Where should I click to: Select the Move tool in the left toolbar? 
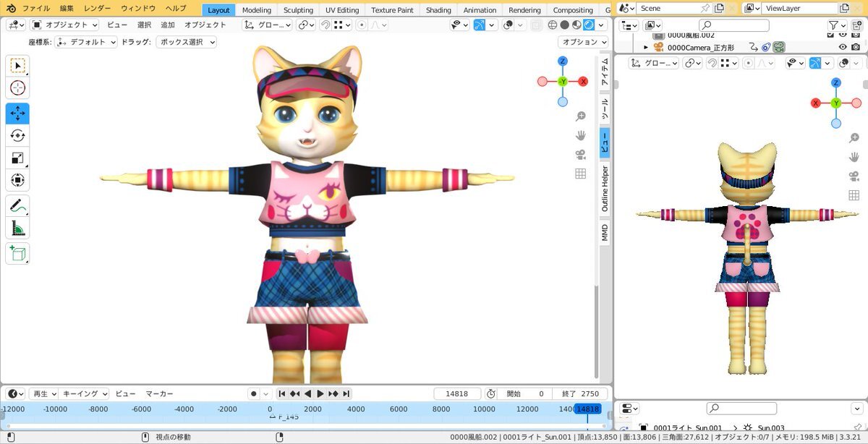[17, 114]
